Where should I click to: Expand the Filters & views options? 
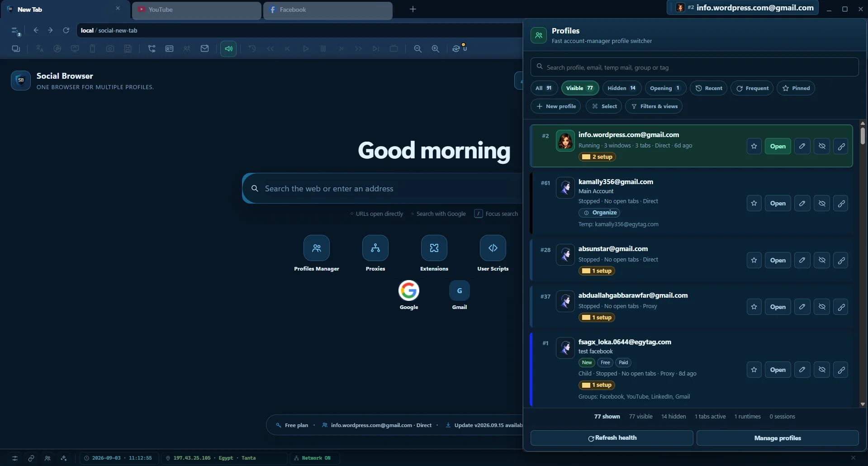click(654, 106)
